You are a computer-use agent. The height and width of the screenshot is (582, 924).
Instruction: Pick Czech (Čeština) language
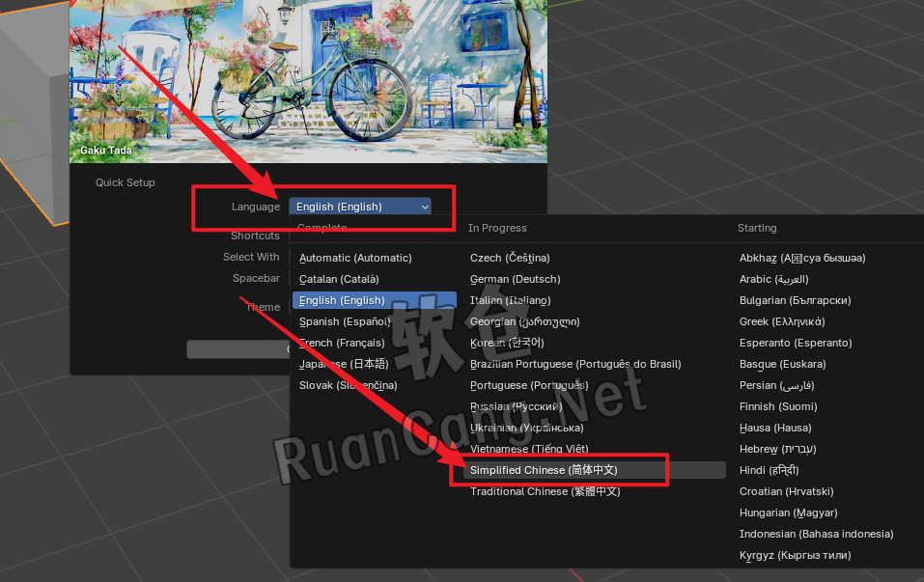tap(510, 258)
